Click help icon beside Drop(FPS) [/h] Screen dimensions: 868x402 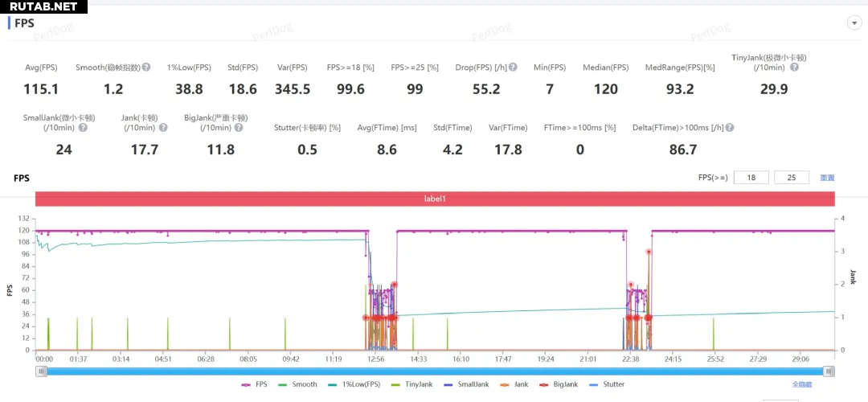click(x=513, y=68)
